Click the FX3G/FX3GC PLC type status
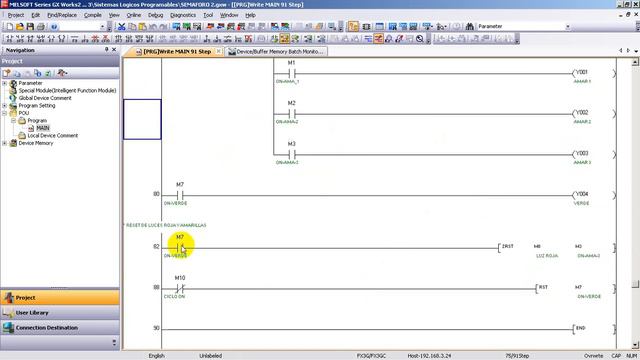The image size is (640, 360). [371, 356]
